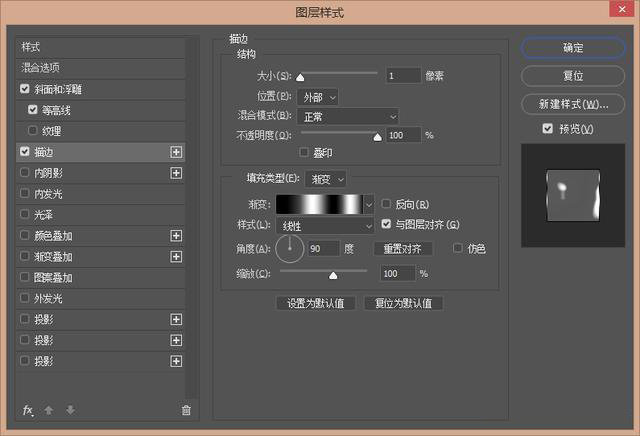
Task: Open the 图案叠加 effect settings row
Action: pos(100,278)
